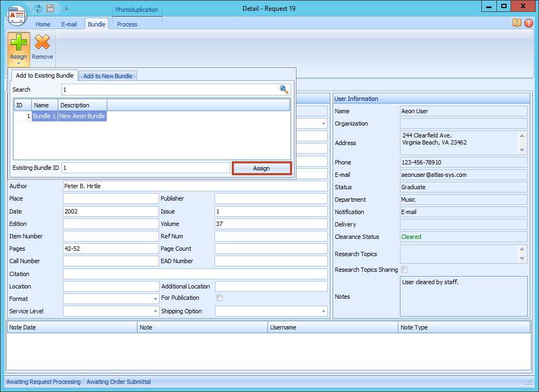This screenshot has height=392, width=539.
Task: Expand the quick access toolbar chevron
Action: point(66,8)
